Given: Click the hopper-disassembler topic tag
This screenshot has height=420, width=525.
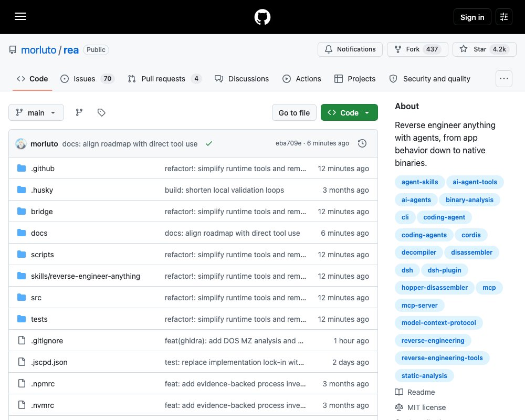Looking at the screenshot, I should (434, 287).
